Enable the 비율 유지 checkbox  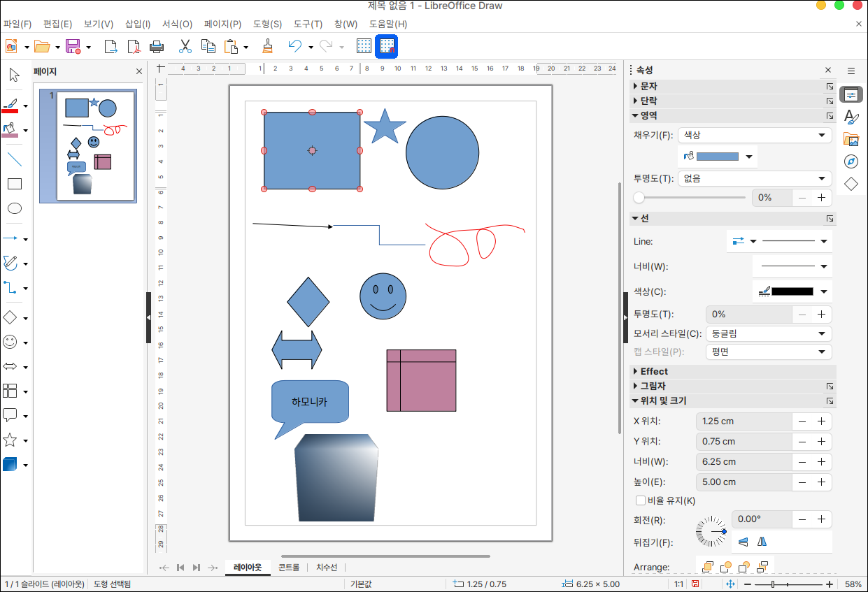click(640, 500)
